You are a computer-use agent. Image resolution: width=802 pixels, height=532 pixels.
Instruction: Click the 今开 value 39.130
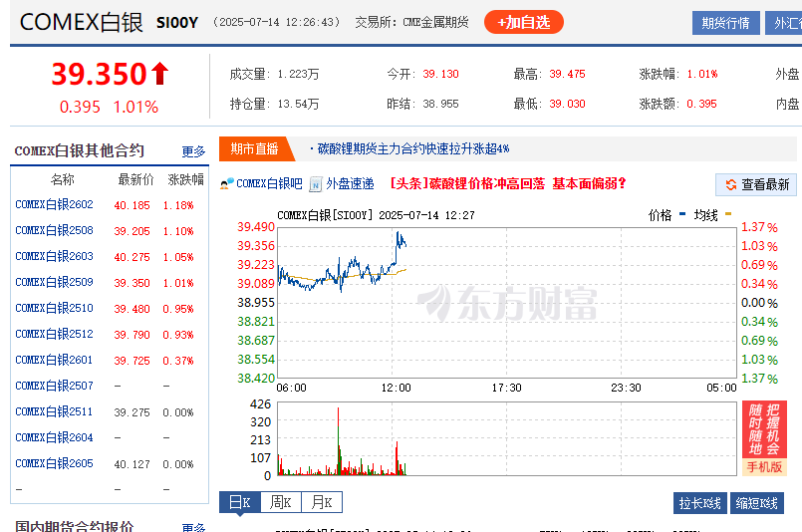441,74
